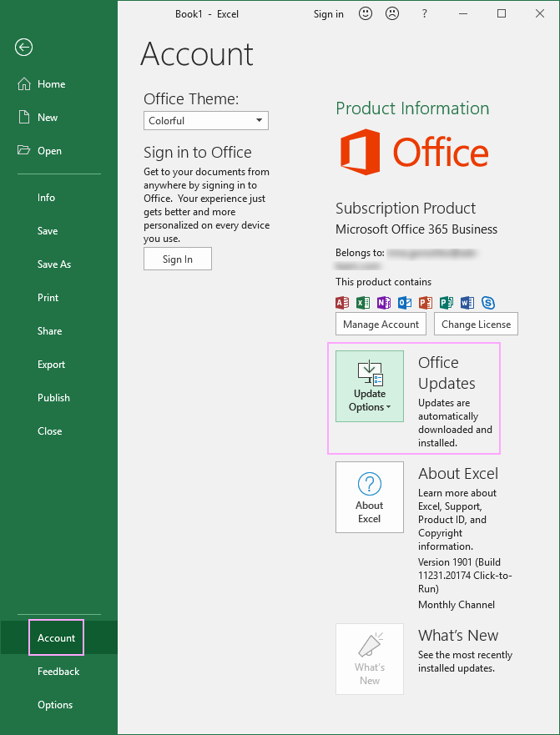
Task: Minimize the Excel window
Action: coord(463,14)
